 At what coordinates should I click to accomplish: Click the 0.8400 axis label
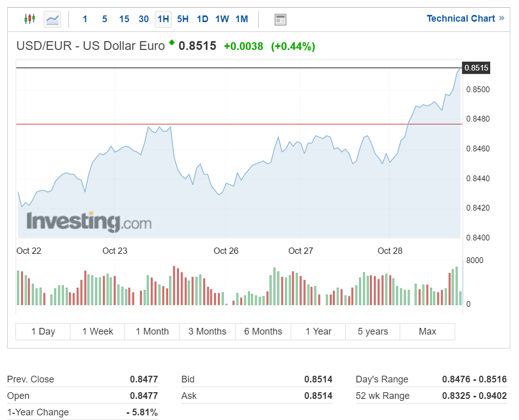tap(478, 237)
